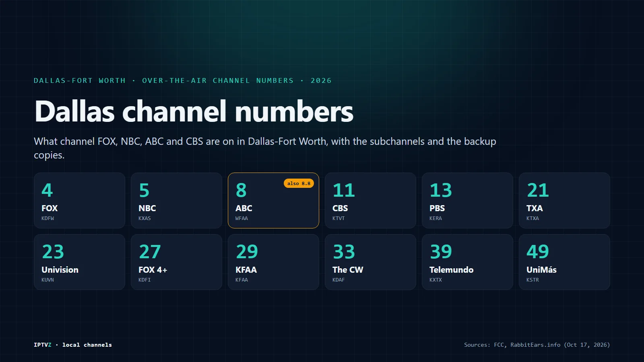Select the channel 27 FOX 4+ card
This screenshot has height=362, width=644.
pyautogui.click(x=176, y=262)
